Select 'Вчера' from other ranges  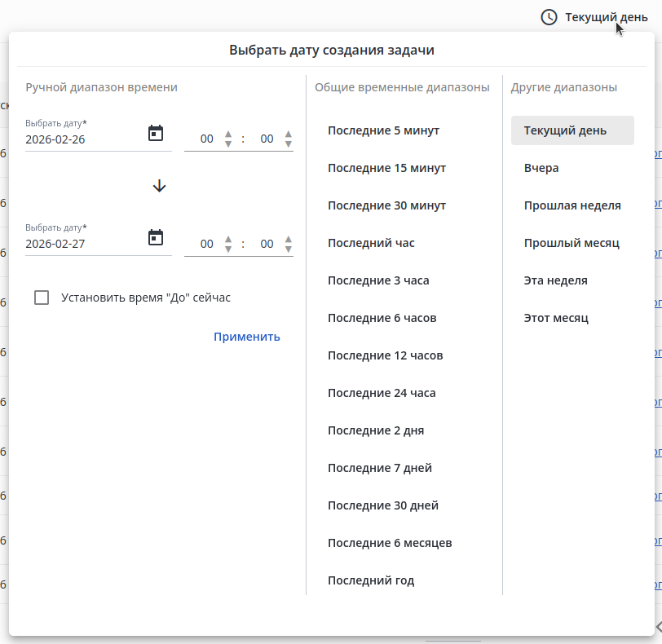(541, 168)
